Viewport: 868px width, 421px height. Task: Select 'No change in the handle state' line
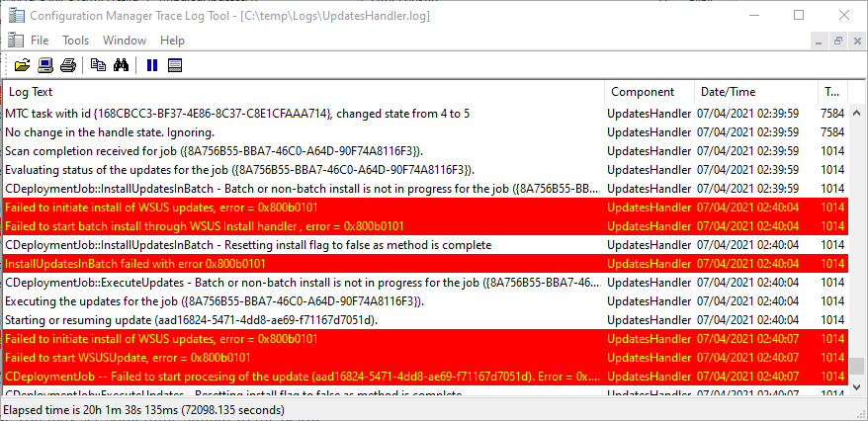(425, 132)
